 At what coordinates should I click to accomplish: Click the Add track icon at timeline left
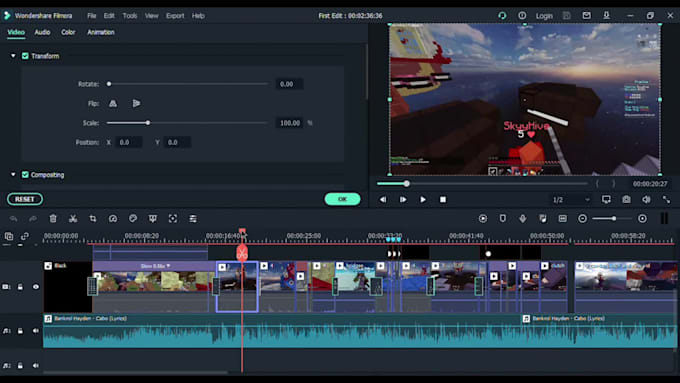pos(9,236)
